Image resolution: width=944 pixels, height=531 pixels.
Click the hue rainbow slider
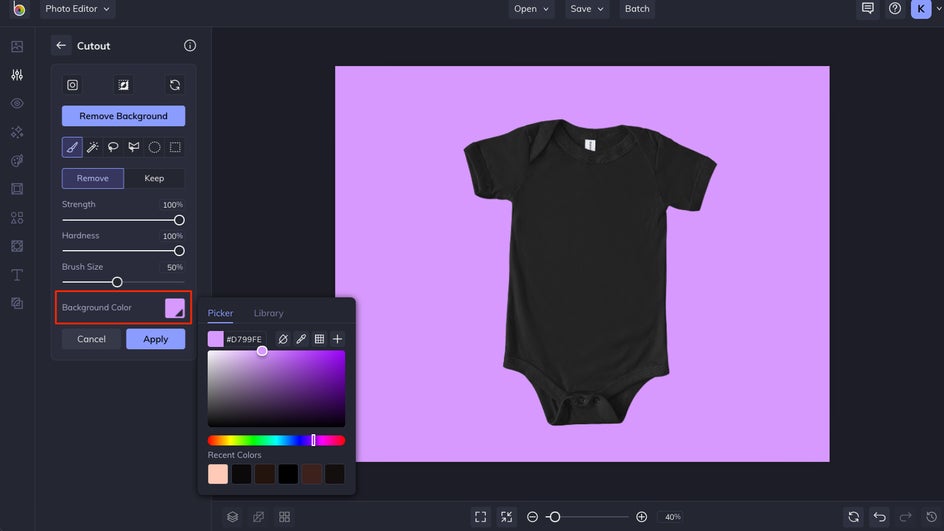click(x=276, y=441)
